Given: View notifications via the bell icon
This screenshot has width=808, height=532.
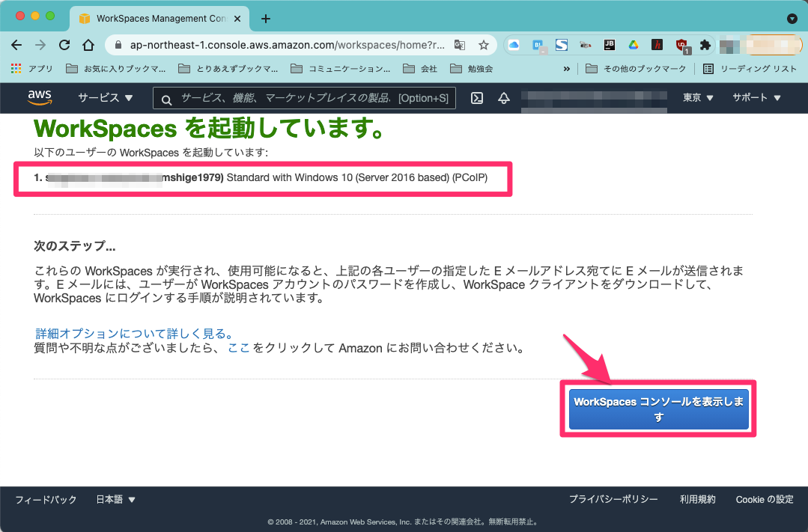Looking at the screenshot, I should point(503,98).
